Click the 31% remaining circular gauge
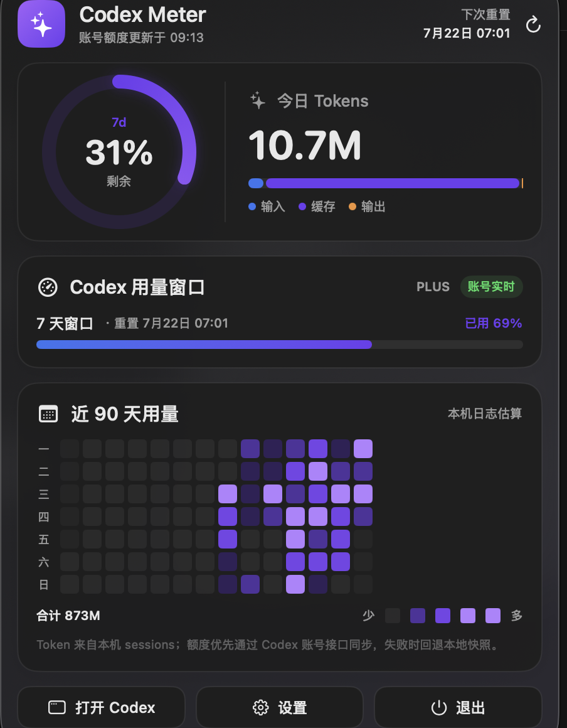Screen dimensions: 567x728 (x=119, y=152)
